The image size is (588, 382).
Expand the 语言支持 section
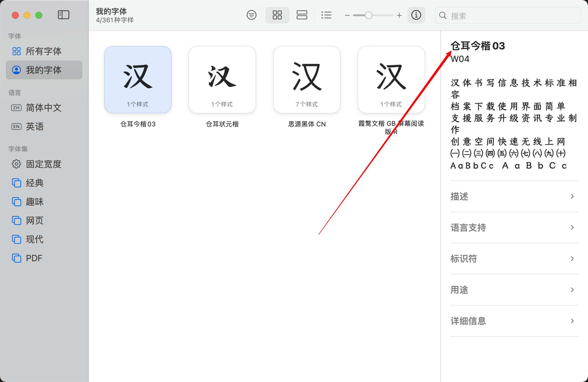[514, 227]
